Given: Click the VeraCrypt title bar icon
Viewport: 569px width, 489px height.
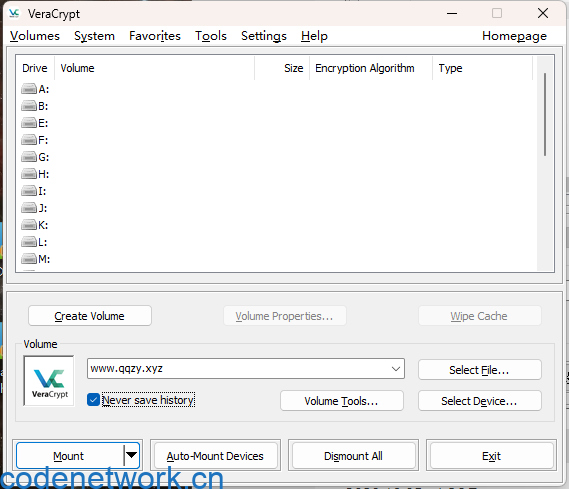Looking at the screenshot, I should (x=14, y=13).
